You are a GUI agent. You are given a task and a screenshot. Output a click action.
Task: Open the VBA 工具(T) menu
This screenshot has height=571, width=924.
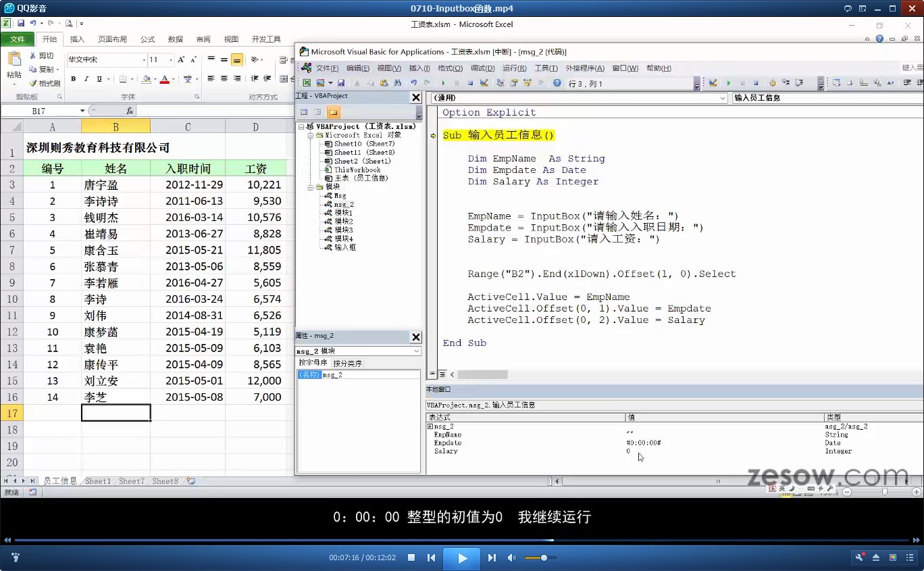click(x=546, y=68)
